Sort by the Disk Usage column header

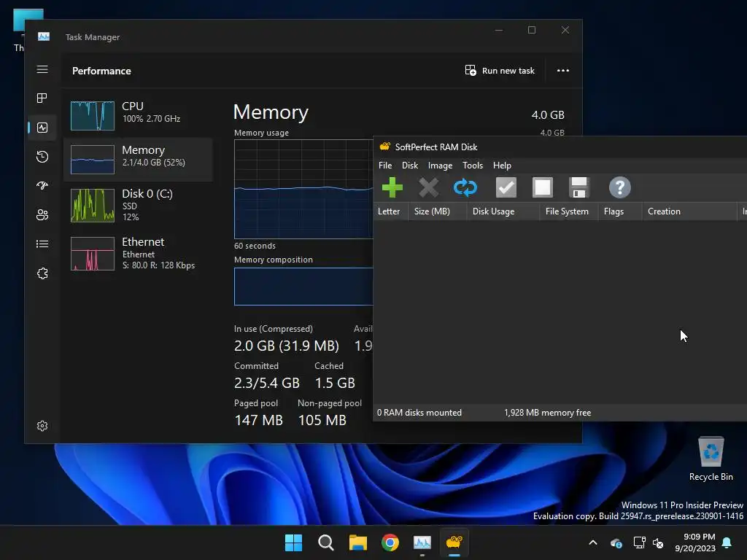tap(503, 211)
